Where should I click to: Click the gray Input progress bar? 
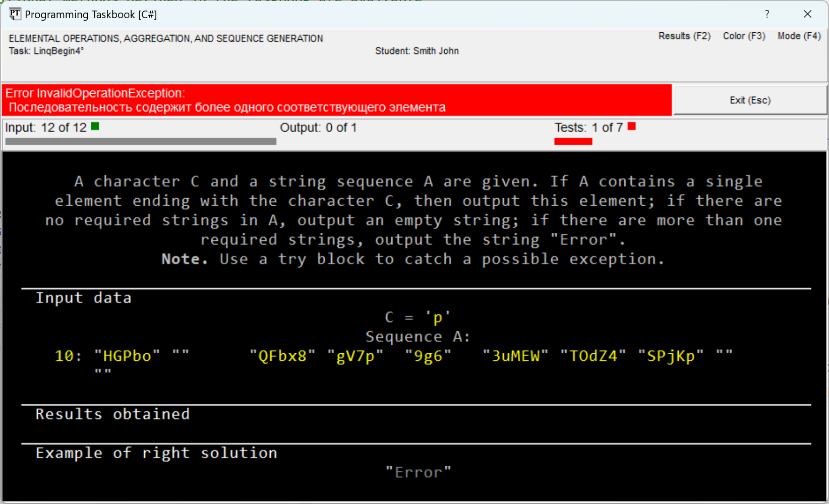tap(141, 142)
